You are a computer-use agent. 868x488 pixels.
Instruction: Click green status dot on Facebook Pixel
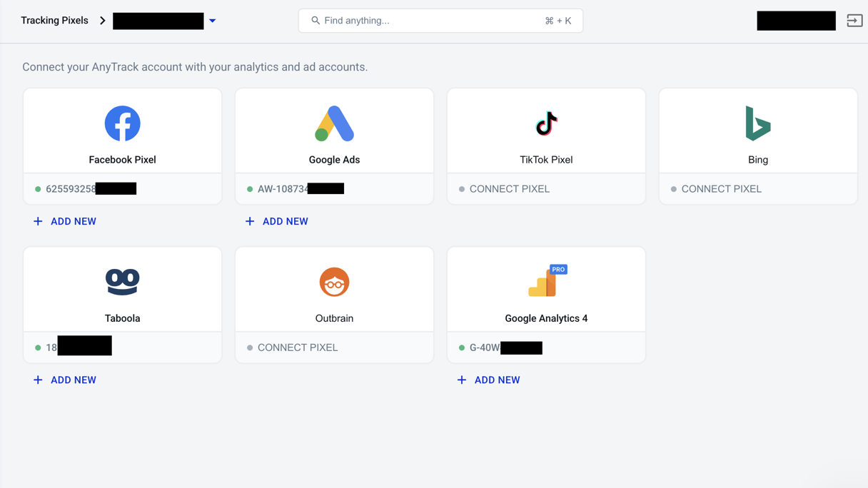(x=38, y=189)
